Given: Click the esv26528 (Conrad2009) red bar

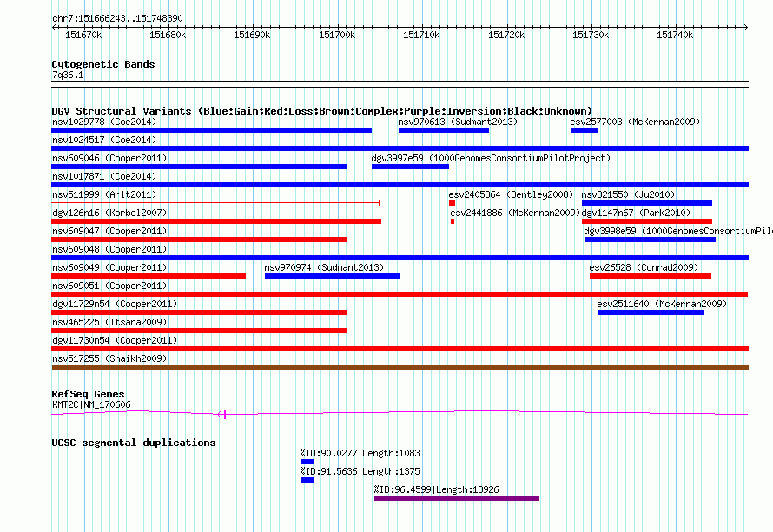Looking at the screenshot, I should click(651, 276).
